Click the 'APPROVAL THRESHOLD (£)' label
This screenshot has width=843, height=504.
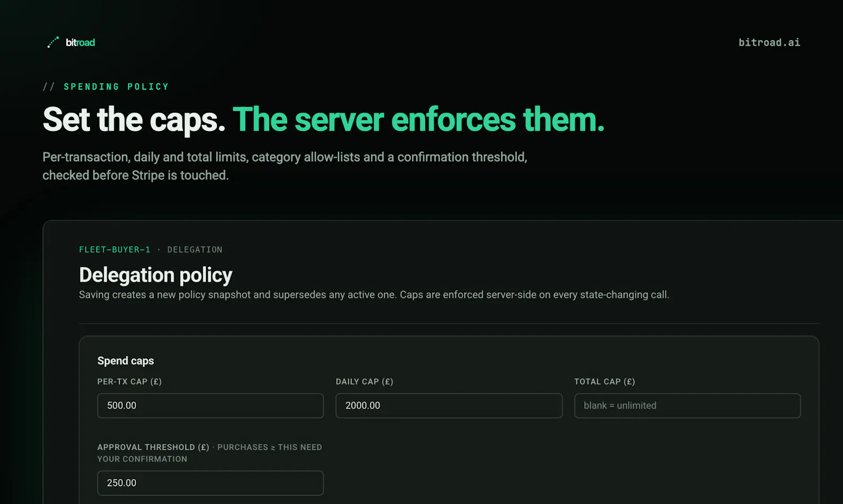coord(153,447)
